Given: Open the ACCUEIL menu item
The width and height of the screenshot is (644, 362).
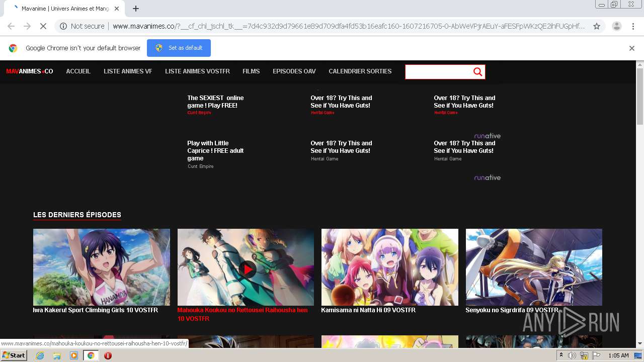Looking at the screenshot, I should (x=78, y=71).
